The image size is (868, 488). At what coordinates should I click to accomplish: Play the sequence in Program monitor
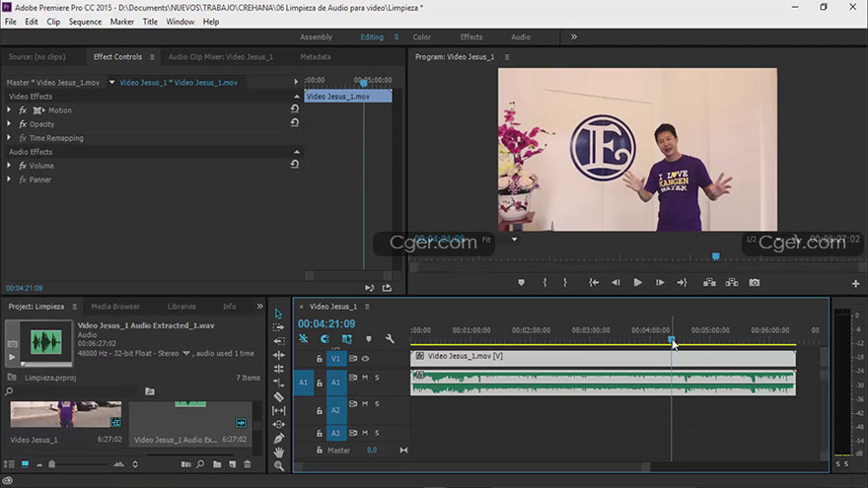[x=638, y=282]
